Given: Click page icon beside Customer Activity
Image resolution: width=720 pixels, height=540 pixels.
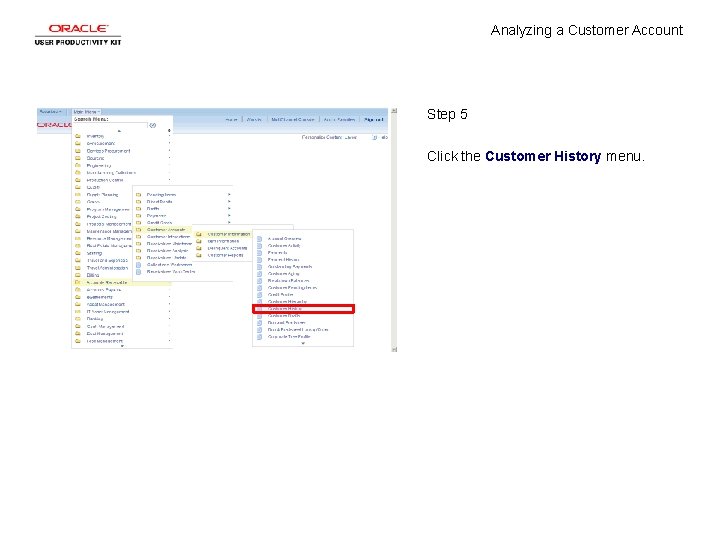Looking at the screenshot, I should [x=259, y=246].
